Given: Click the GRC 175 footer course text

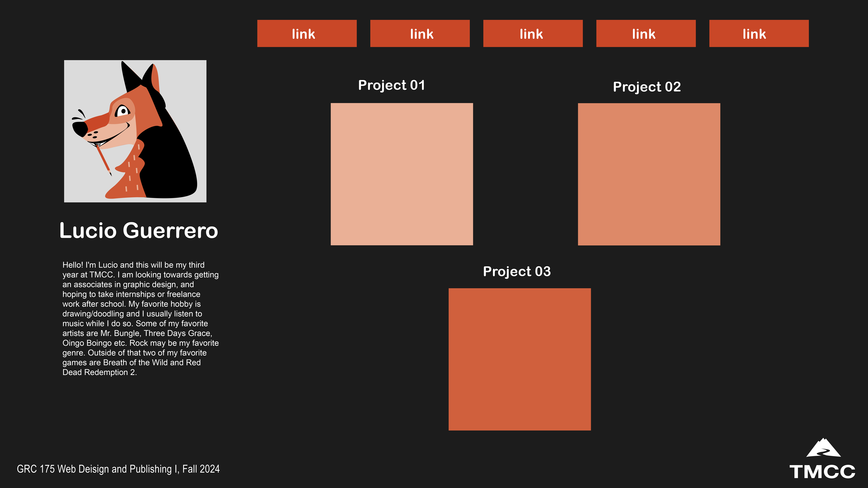Looking at the screenshot, I should click(118, 469).
